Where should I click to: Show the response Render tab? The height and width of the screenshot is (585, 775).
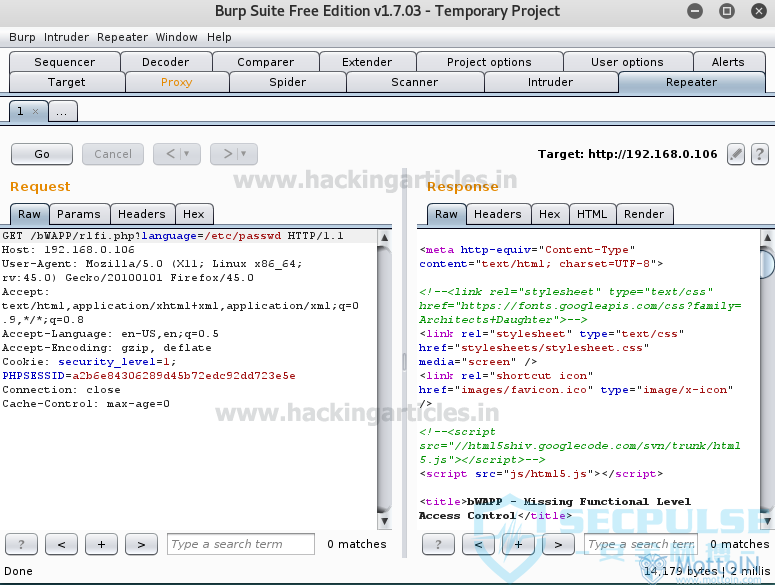(x=644, y=214)
